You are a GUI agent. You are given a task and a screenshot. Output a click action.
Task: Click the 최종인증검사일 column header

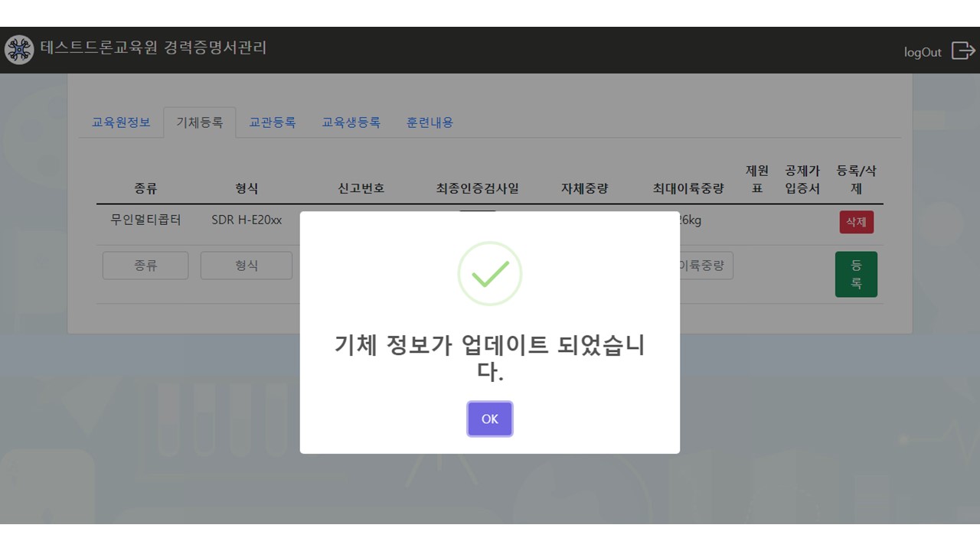477,188
